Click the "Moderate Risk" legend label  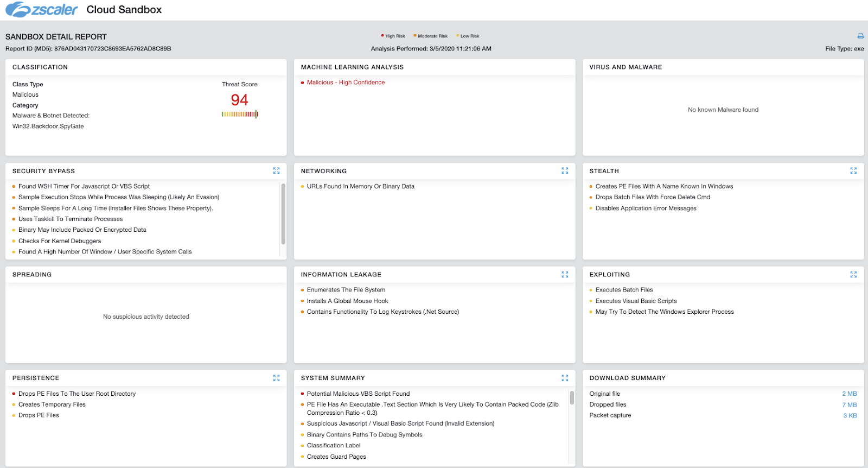432,36
